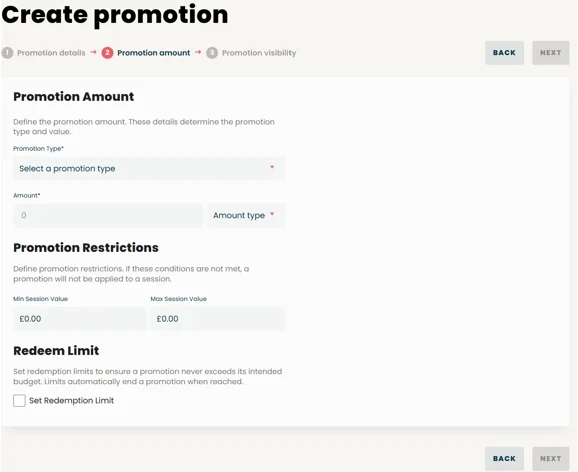
Task: Click the top NEXT button
Action: coord(551,53)
